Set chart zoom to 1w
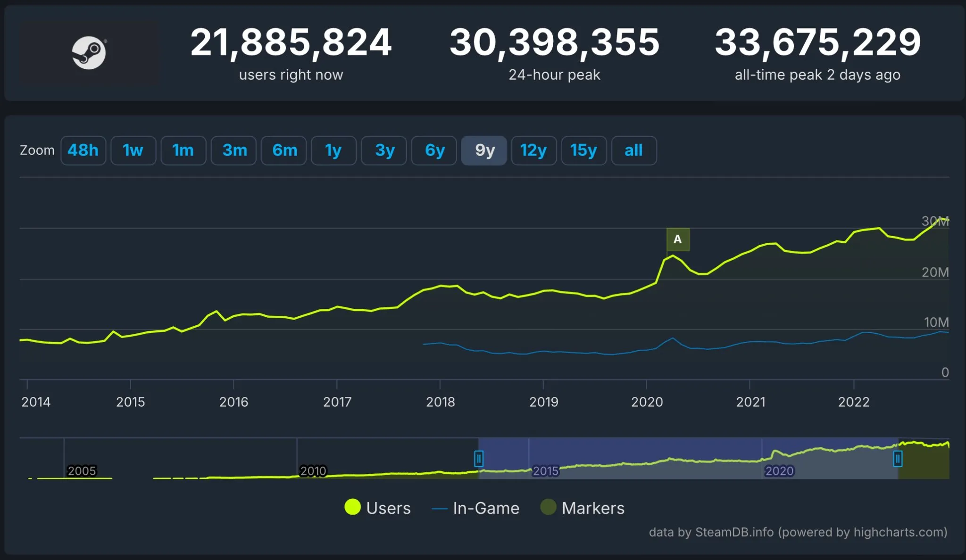The height and width of the screenshot is (560, 966). click(x=133, y=150)
